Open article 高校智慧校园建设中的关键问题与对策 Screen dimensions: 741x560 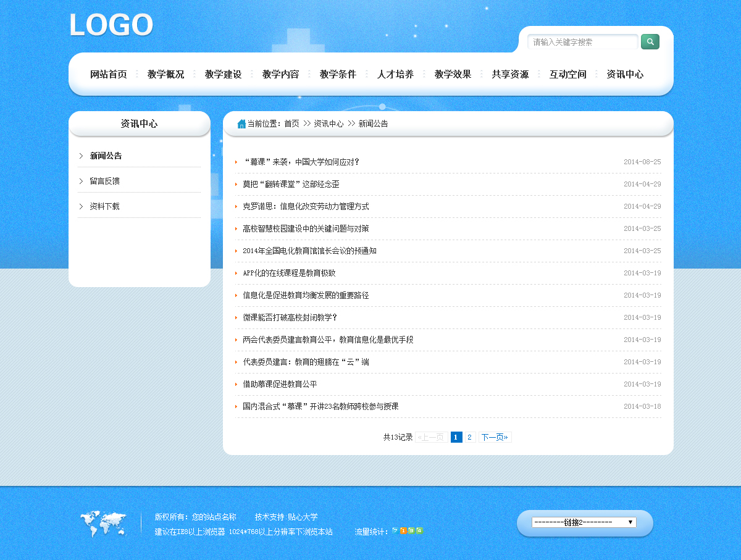point(306,229)
